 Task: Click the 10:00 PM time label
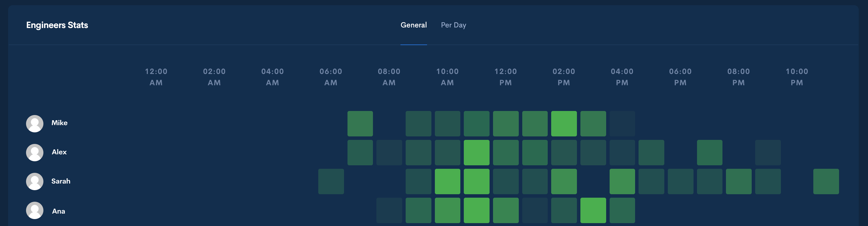(797, 77)
